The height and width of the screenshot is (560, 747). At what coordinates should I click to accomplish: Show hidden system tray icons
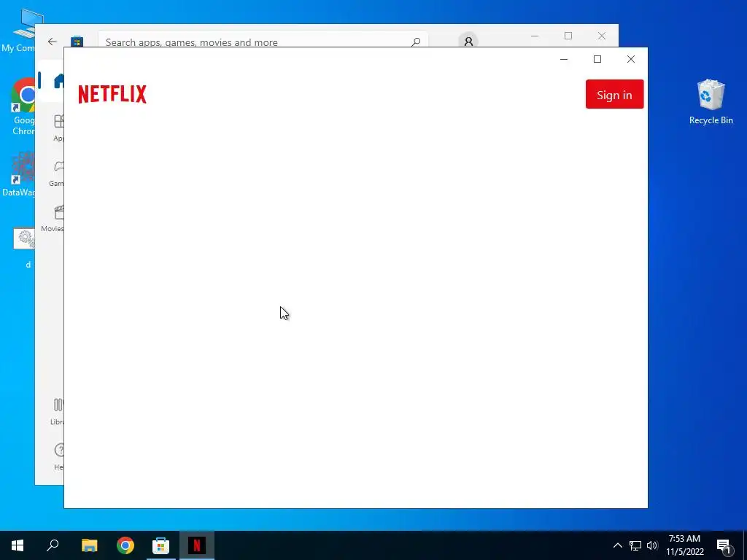pyautogui.click(x=617, y=545)
